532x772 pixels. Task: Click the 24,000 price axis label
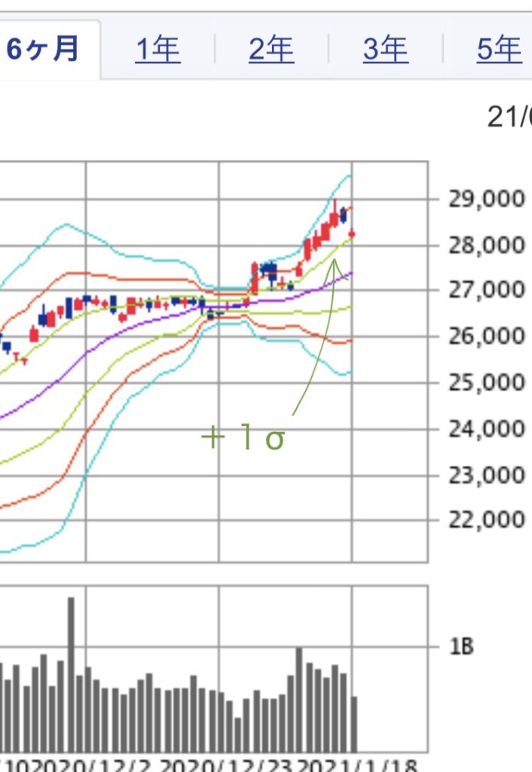(x=486, y=429)
